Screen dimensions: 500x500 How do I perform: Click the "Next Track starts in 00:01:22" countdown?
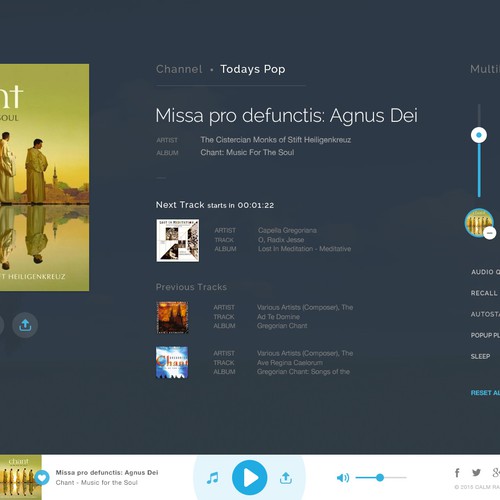215,205
